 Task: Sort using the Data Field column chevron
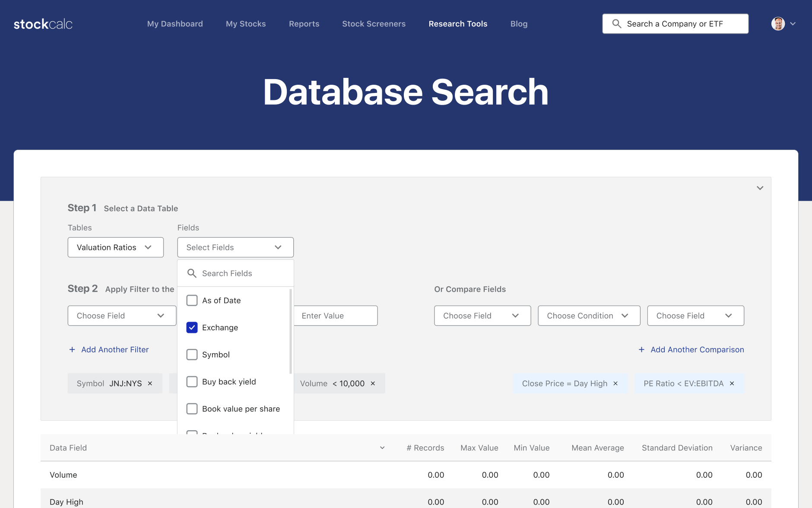[382, 448]
